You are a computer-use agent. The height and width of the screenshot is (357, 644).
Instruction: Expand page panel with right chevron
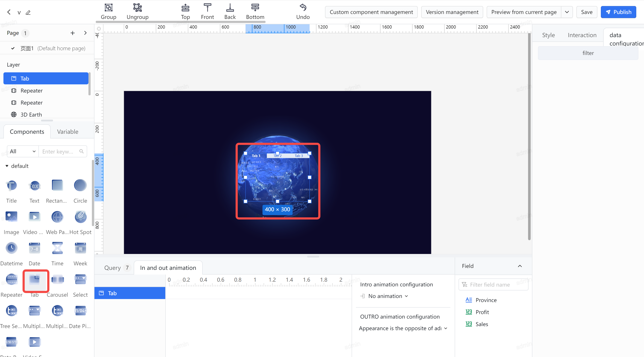coord(85,33)
